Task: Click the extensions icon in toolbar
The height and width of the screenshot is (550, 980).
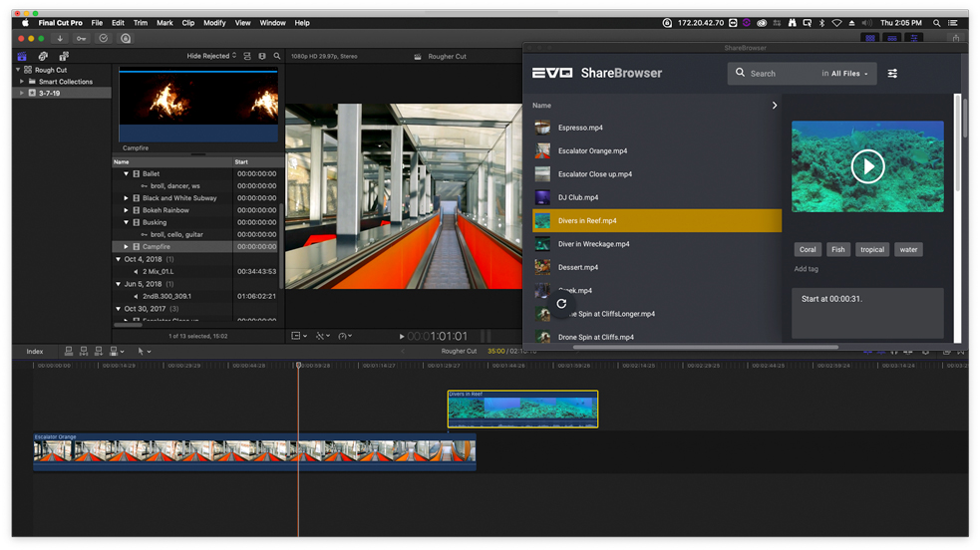Action: [126, 38]
